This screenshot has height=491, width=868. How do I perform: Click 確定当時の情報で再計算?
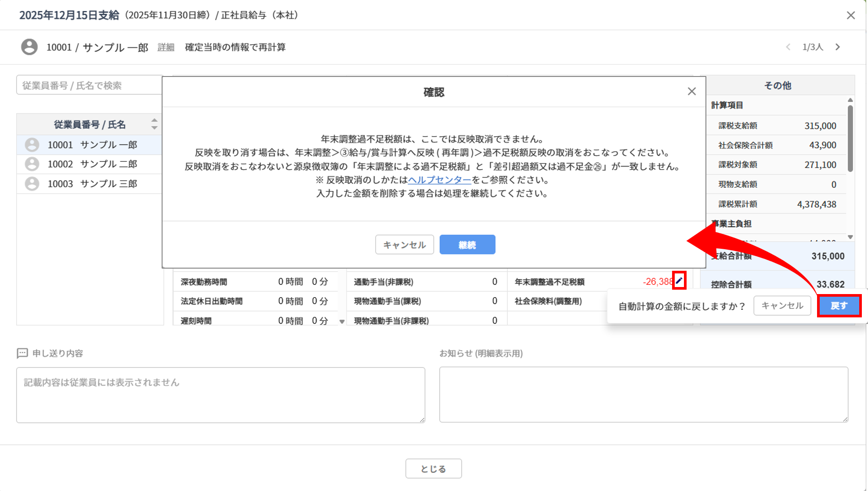click(235, 47)
